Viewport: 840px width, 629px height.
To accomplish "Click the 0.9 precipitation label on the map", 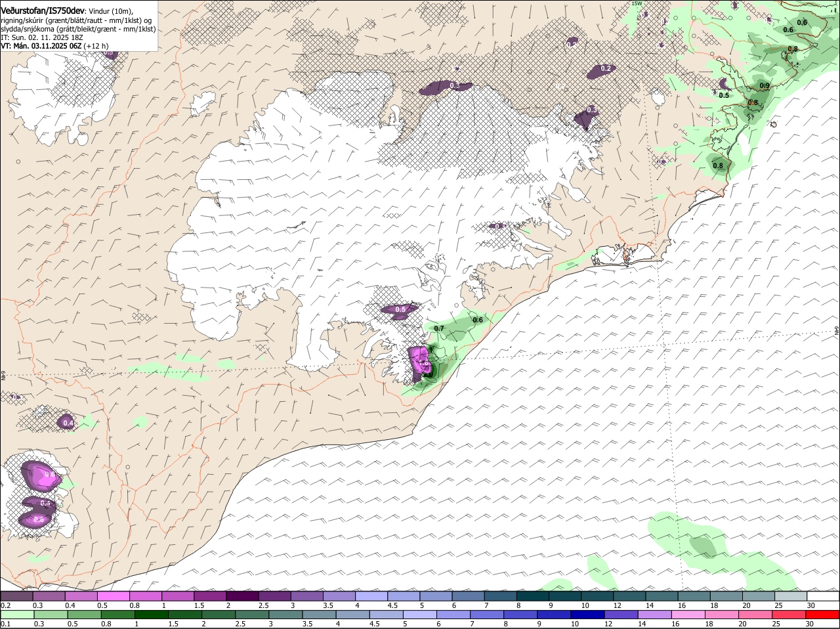I will [765, 86].
